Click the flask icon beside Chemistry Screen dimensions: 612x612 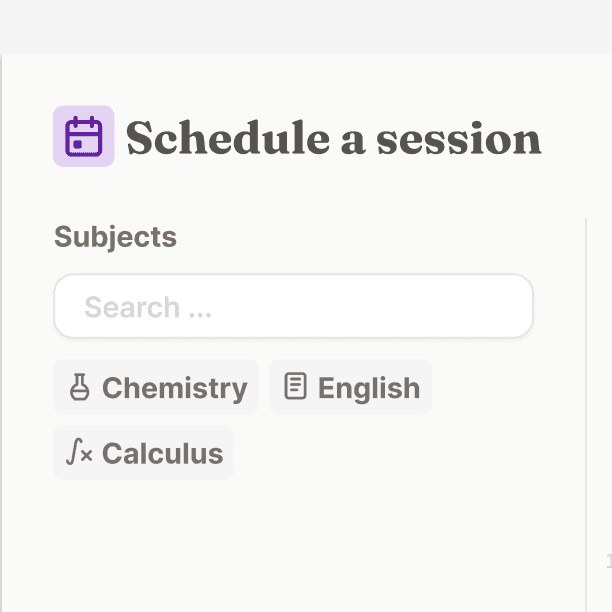coord(80,387)
